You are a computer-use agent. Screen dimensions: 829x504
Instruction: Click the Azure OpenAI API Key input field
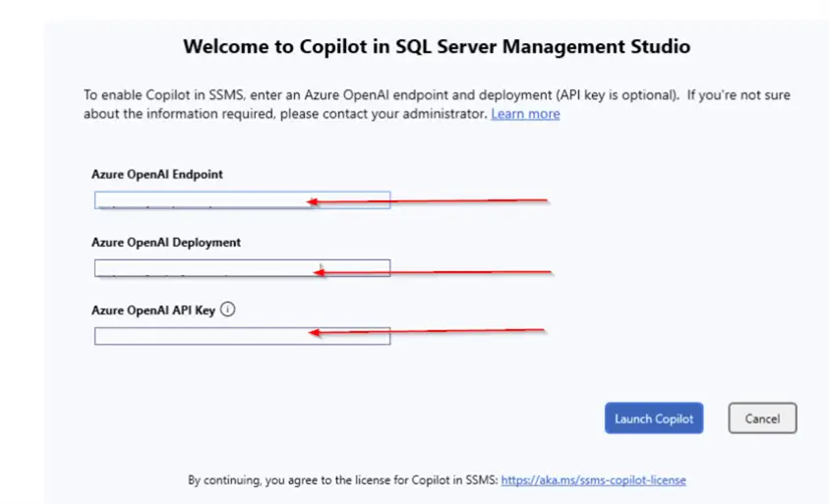242,336
